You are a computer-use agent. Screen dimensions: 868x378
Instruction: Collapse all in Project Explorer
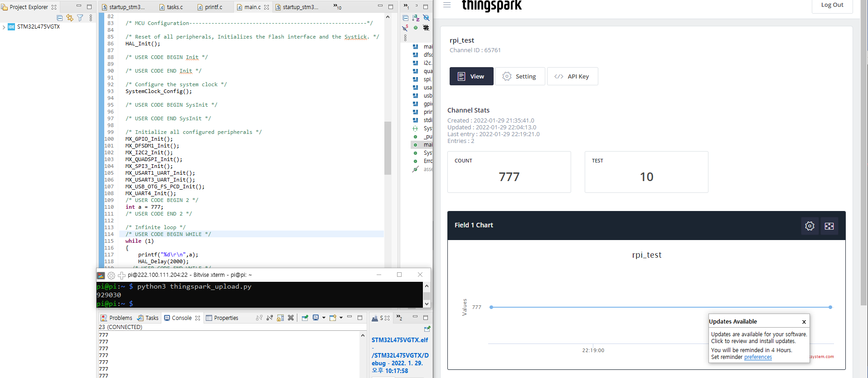60,18
